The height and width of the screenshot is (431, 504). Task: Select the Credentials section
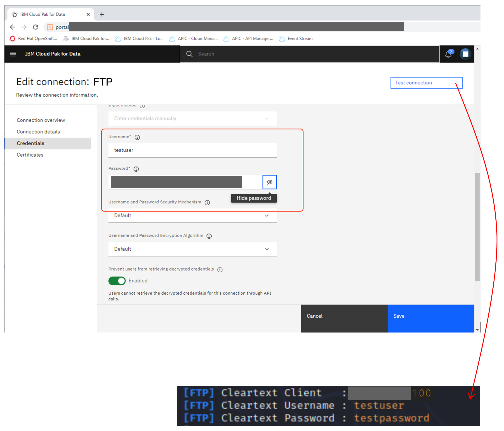[x=48, y=143]
